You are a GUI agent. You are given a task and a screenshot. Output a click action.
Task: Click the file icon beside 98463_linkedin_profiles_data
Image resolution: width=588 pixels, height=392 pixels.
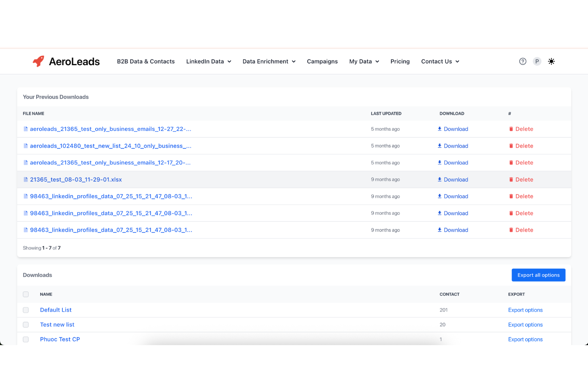[x=25, y=196]
